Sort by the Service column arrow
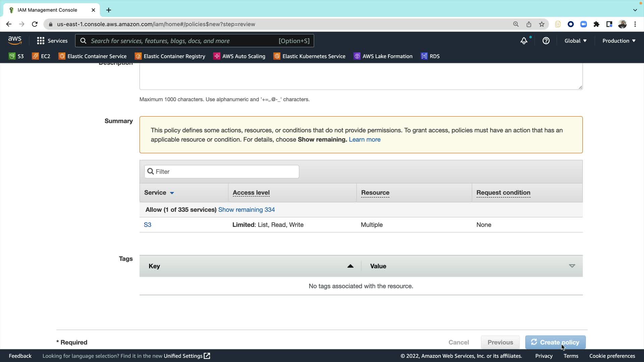 point(172,193)
